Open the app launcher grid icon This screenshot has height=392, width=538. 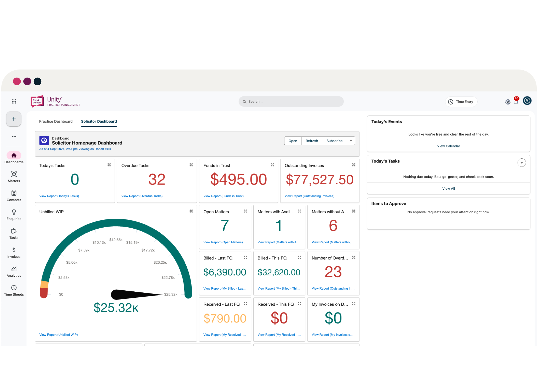pyautogui.click(x=14, y=101)
